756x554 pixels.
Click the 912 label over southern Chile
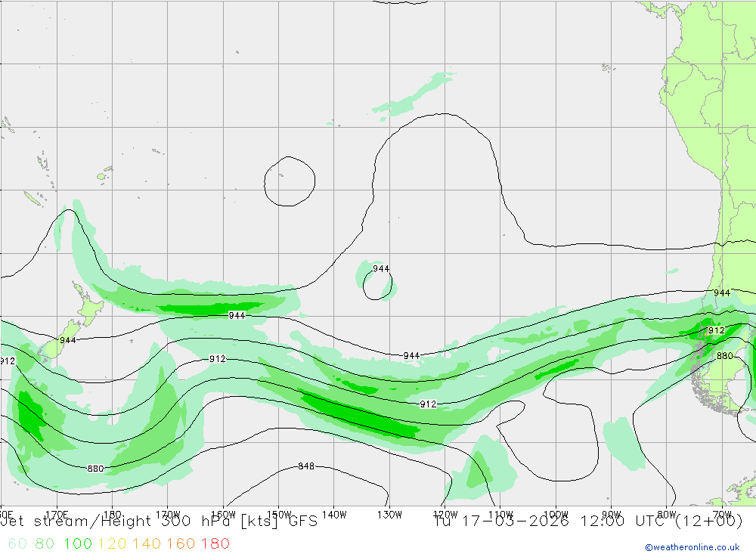tap(717, 330)
